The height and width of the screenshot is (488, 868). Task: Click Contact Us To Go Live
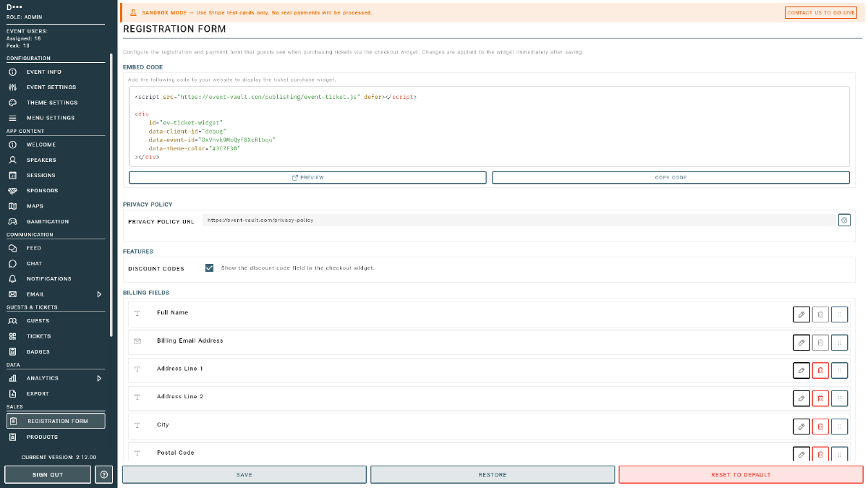pyautogui.click(x=821, y=12)
